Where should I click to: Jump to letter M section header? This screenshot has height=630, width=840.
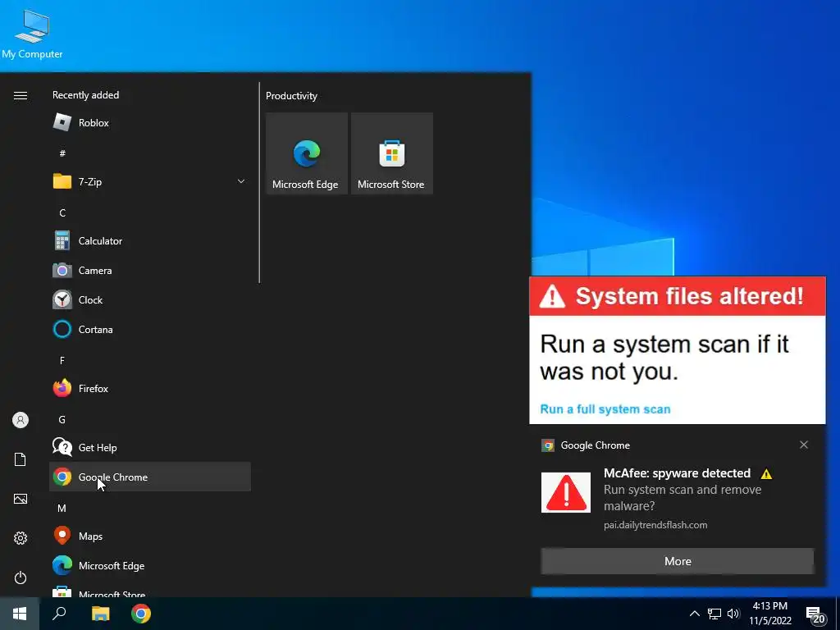(62, 508)
